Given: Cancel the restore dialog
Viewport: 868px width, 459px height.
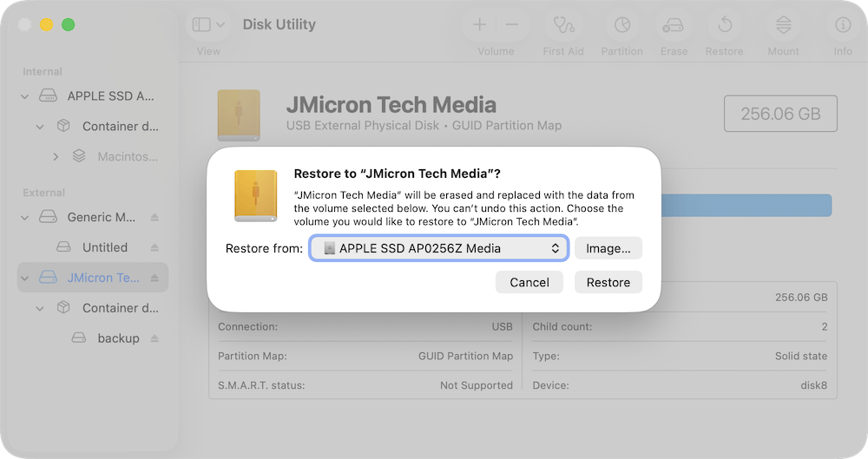Looking at the screenshot, I should tap(529, 282).
